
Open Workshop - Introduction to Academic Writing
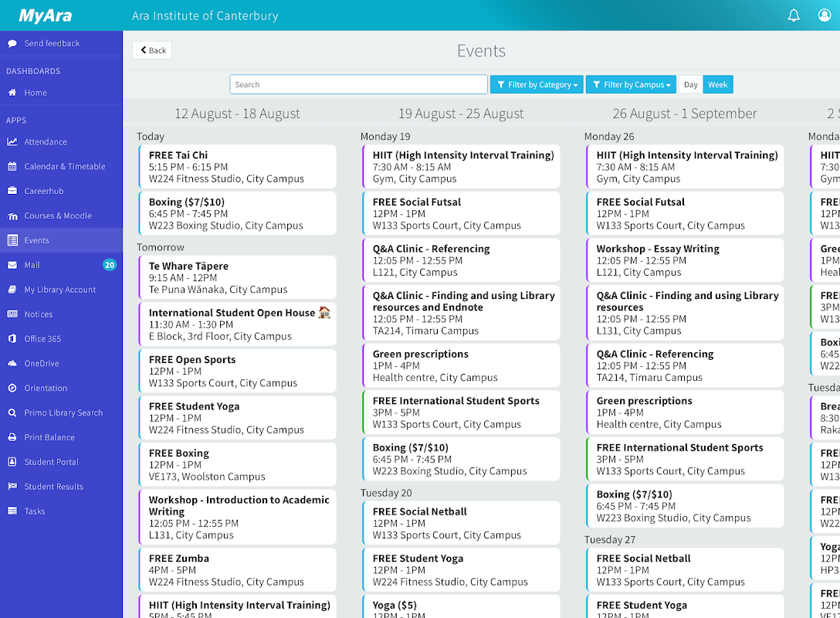click(237, 518)
